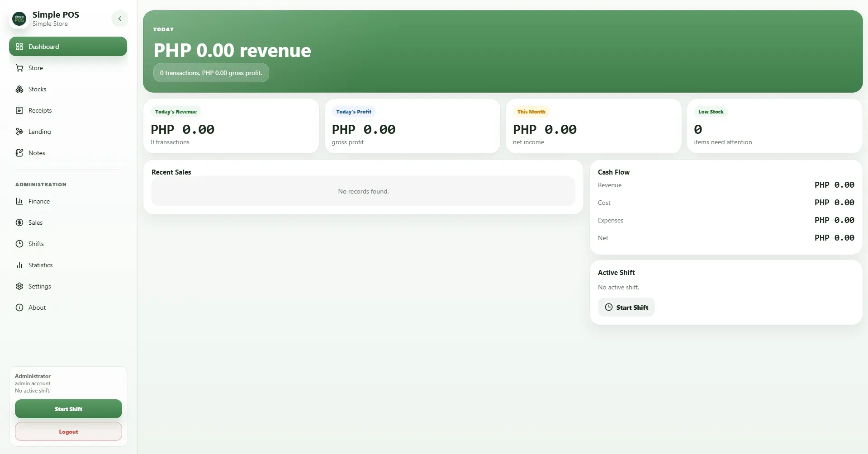Click the ADMINISTRATION section label
Viewport: 868px width, 454px height.
click(41, 184)
